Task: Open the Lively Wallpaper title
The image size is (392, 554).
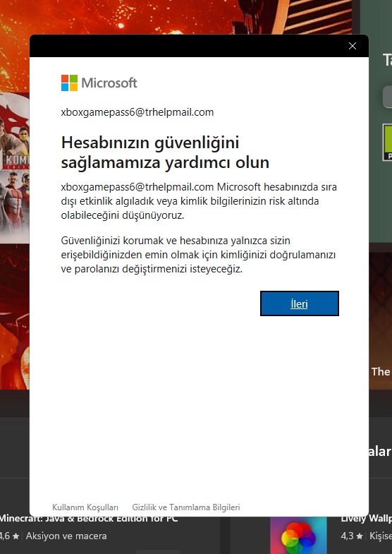Action: [x=366, y=519]
